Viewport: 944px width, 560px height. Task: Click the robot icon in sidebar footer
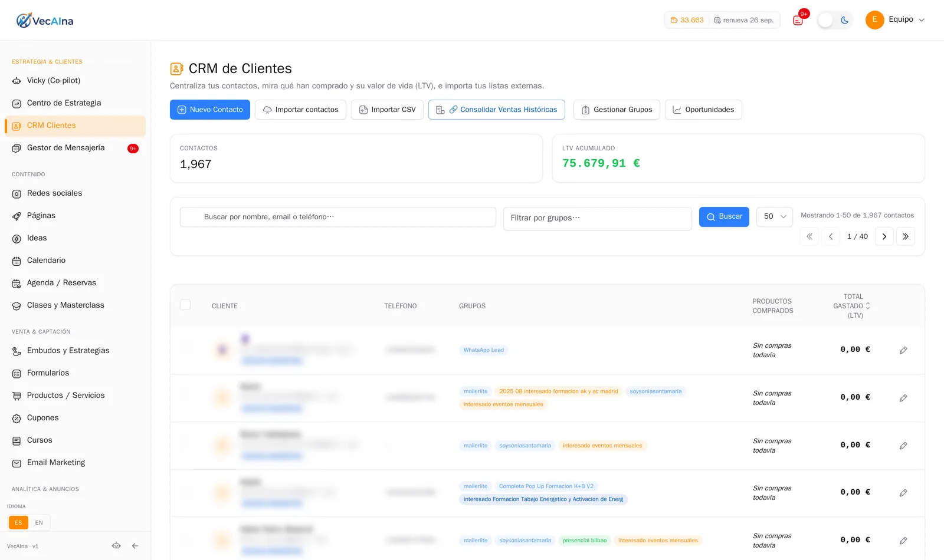[x=116, y=546]
